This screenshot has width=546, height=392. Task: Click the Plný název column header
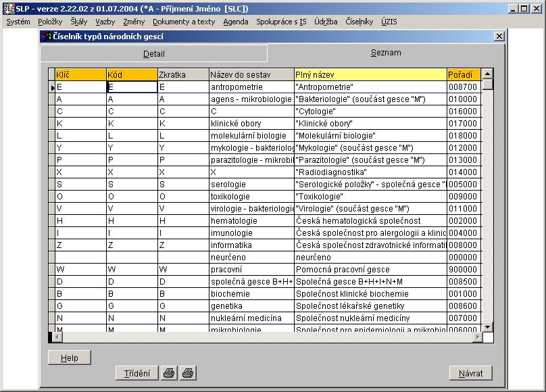(x=370, y=74)
